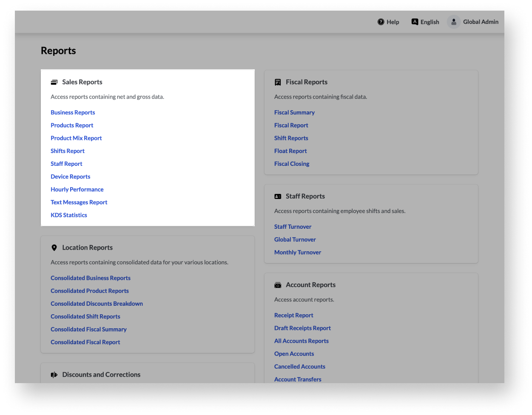The width and height of the screenshot is (532, 415).
Task: Open the Global Admin user avatar
Action: coord(454,22)
